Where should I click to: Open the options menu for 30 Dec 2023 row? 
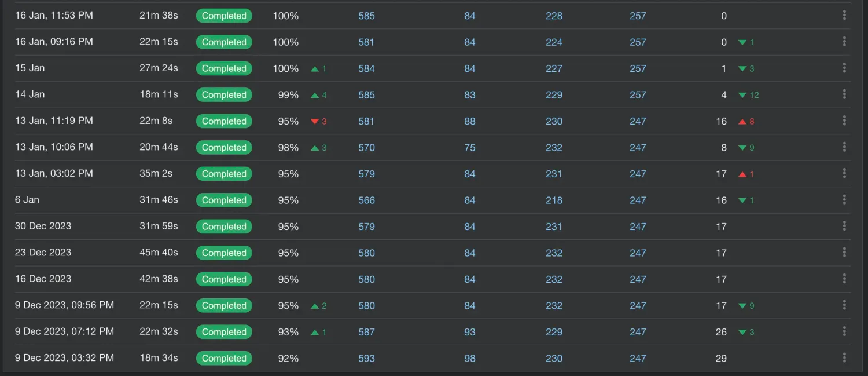click(x=844, y=226)
